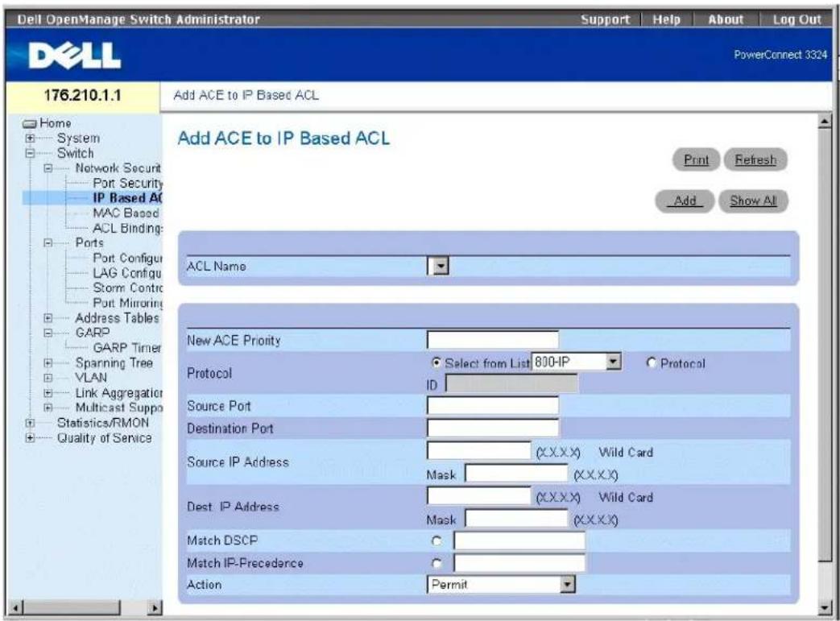Click the tree pane scroll-right arrow
Image resolution: width=840 pixels, height=621 pixels.
pos(155,608)
